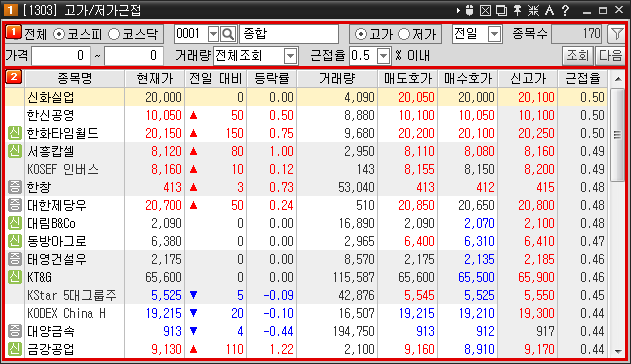
Task: Click the gray 증 badge next to 한창
Action: coord(14,187)
